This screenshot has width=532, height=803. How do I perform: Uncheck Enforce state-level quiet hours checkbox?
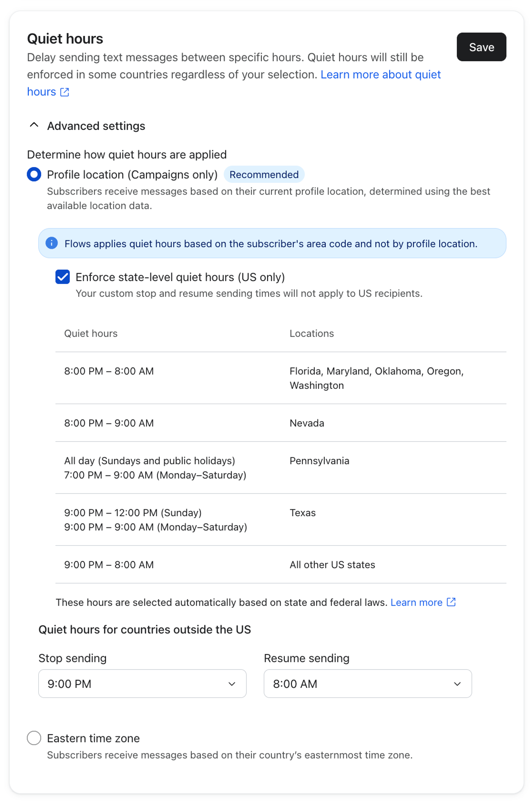pyautogui.click(x=63, y=277)
